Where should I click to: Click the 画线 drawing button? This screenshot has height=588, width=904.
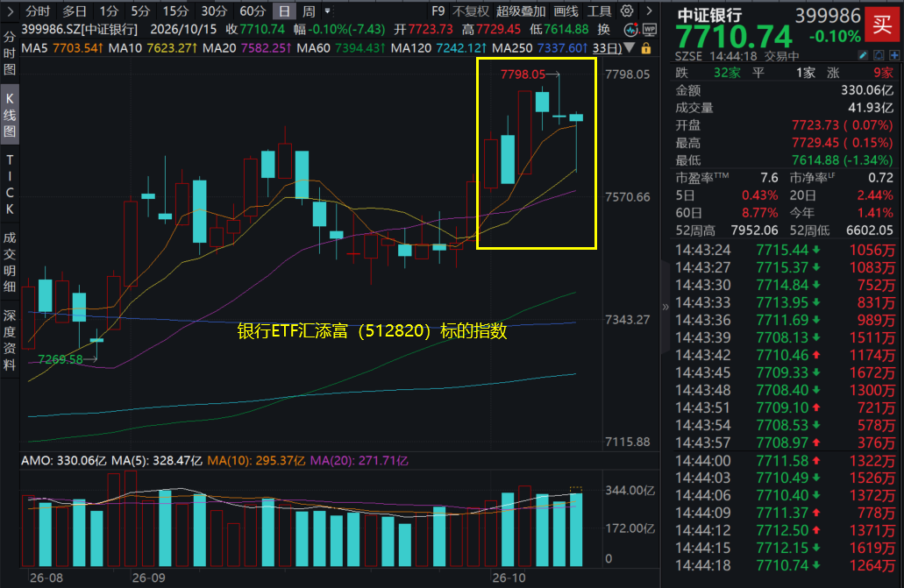click(566, 11)
